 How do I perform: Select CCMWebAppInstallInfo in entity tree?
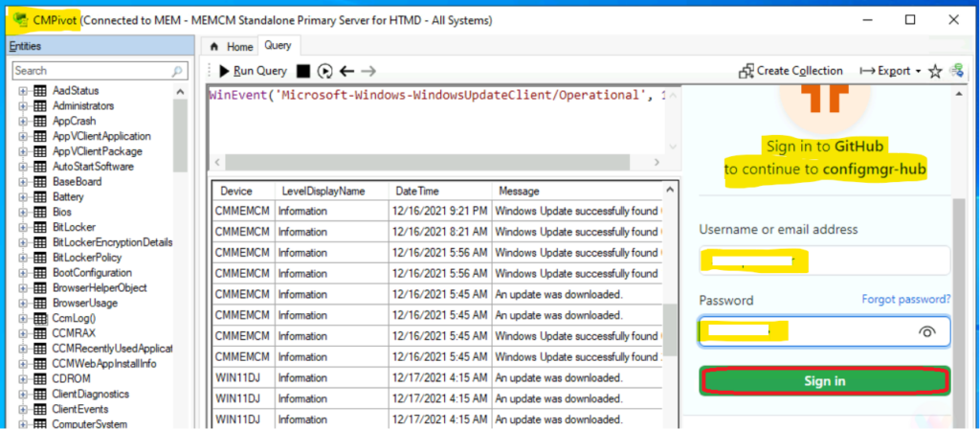[104, 364]
